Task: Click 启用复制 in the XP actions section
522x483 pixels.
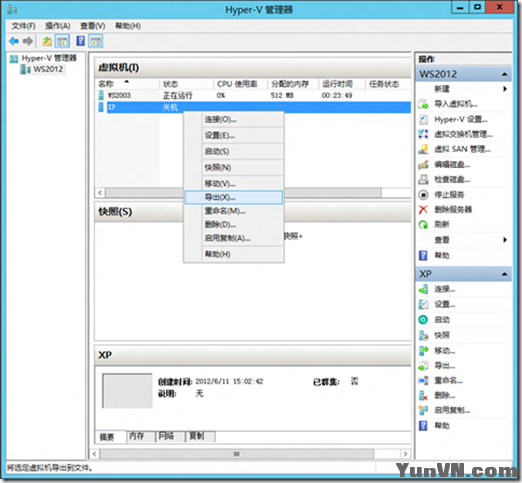Action: point(452,410)
